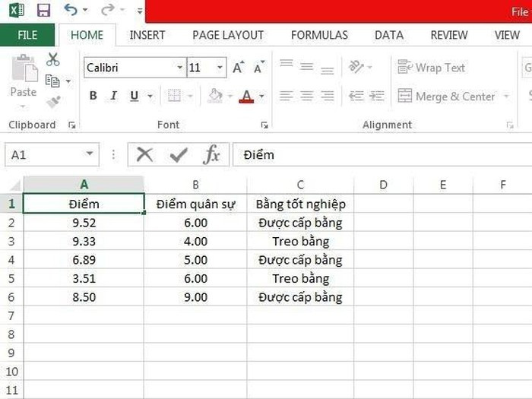Image resolution: width=532 pixels, height=399 pixels.
Task: Select the Format Painter brush icon
Action: [52, 101]
